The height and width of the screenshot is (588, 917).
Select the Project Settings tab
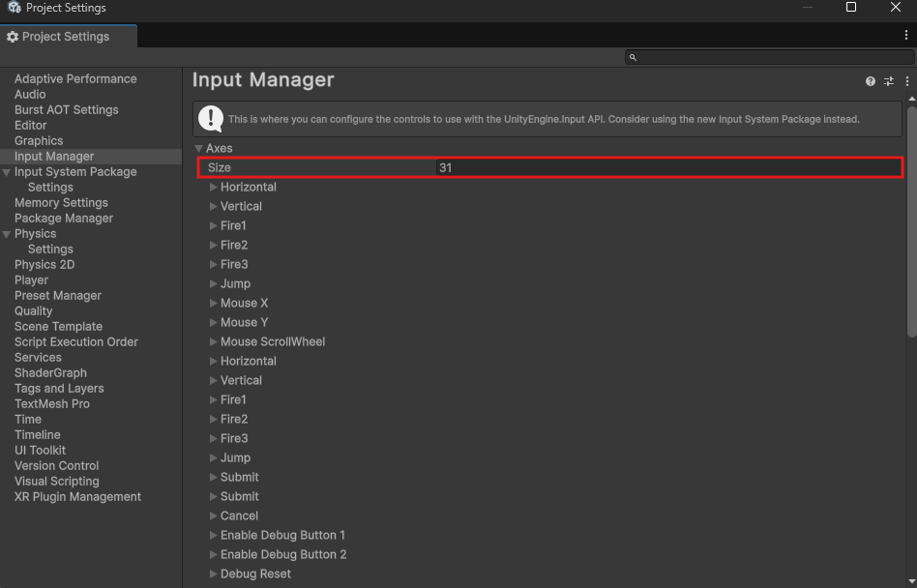coord(69,36)
